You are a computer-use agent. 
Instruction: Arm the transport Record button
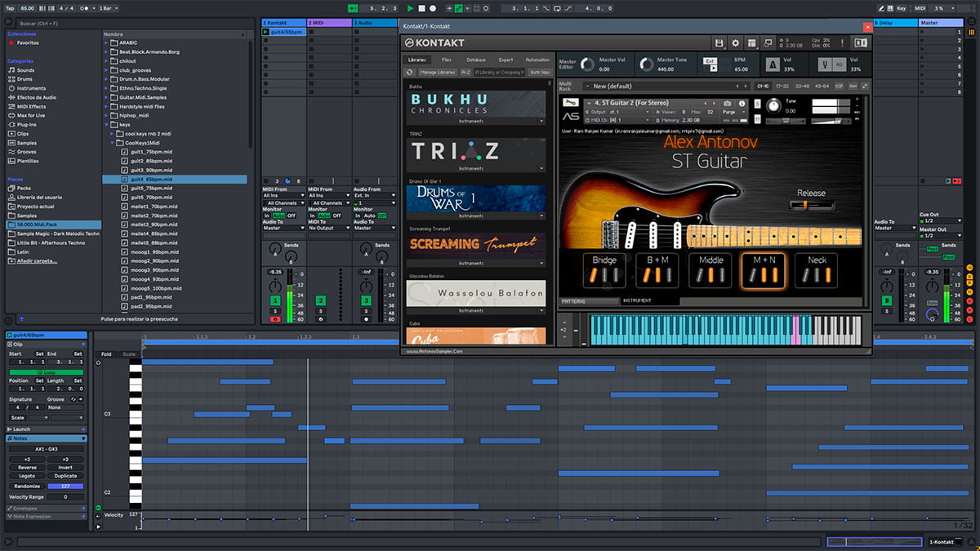pyautogui.click(x=432, y=7)
